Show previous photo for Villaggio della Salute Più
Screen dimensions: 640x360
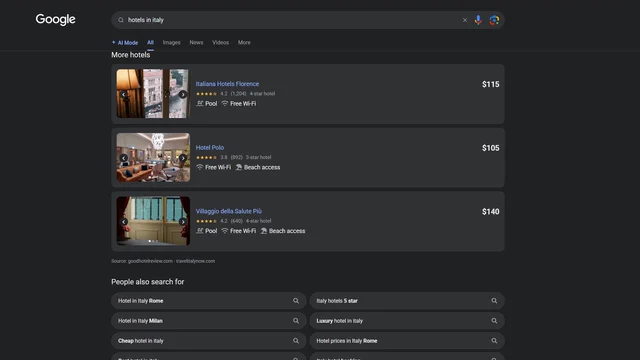[x=124, y=222]
